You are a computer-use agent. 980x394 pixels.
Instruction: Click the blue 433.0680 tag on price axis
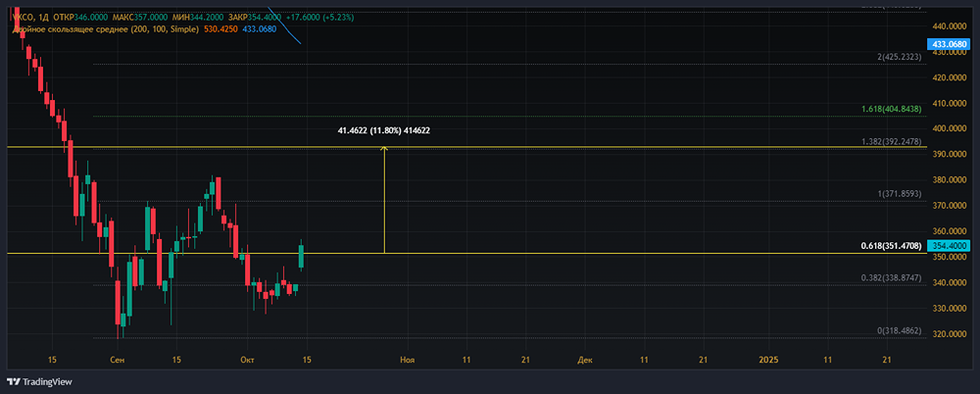pyautogui.click(x=950, y=44)
